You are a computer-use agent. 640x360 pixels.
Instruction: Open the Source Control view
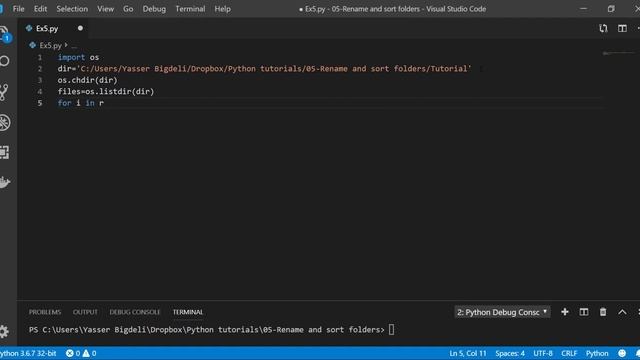pos(4,92)
